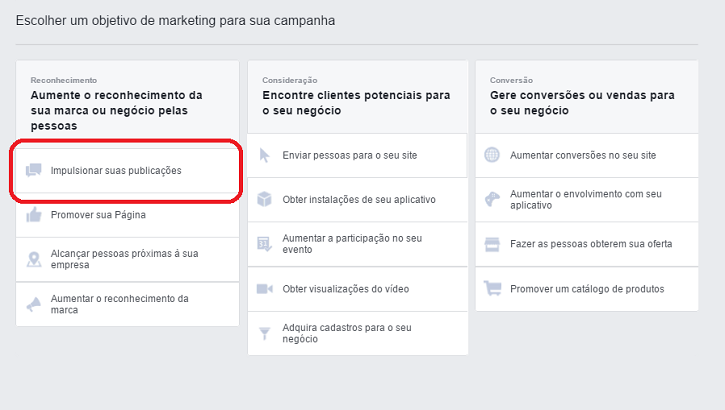
Task: Click the speech bubbles icon for Impulsionar publicações
Action: (34, 170)
